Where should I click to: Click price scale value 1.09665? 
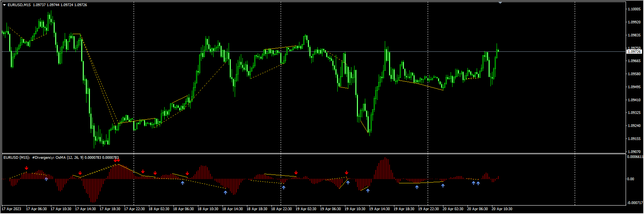[x=634, y=61]
